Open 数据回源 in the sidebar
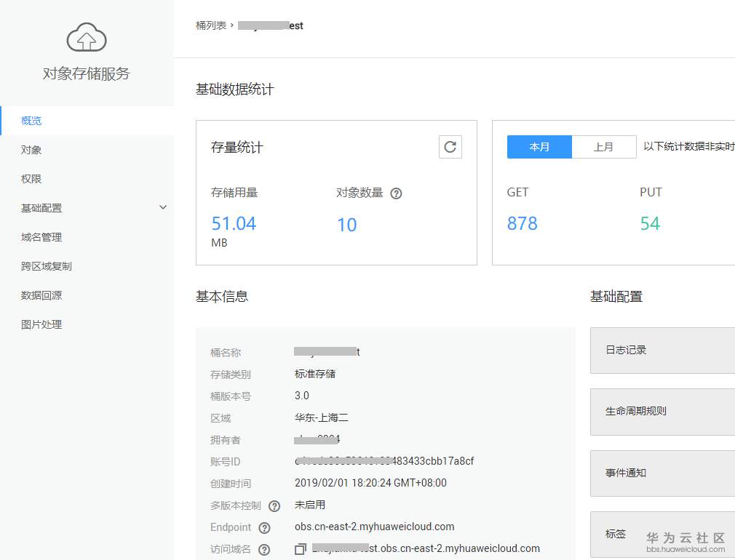The width and height of the screenshot is (735, 560). pos(87,295)
